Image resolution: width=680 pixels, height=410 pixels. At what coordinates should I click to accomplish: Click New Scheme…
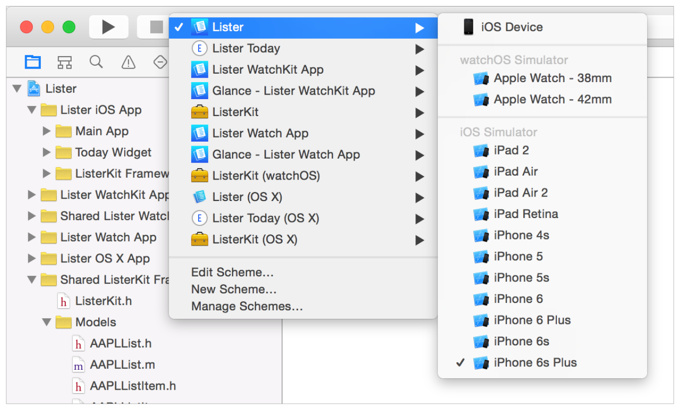tap(234, 289)
